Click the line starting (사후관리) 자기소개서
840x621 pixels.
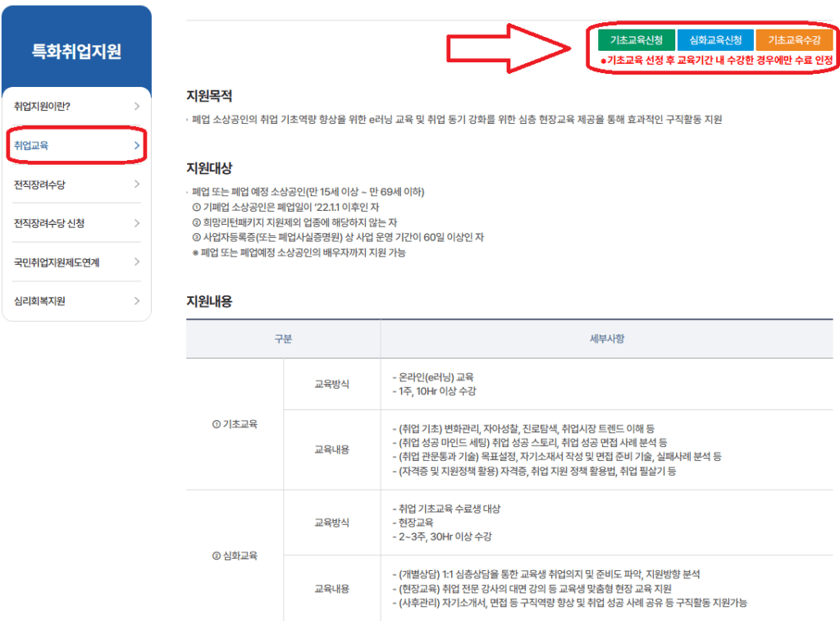point(569,603)
